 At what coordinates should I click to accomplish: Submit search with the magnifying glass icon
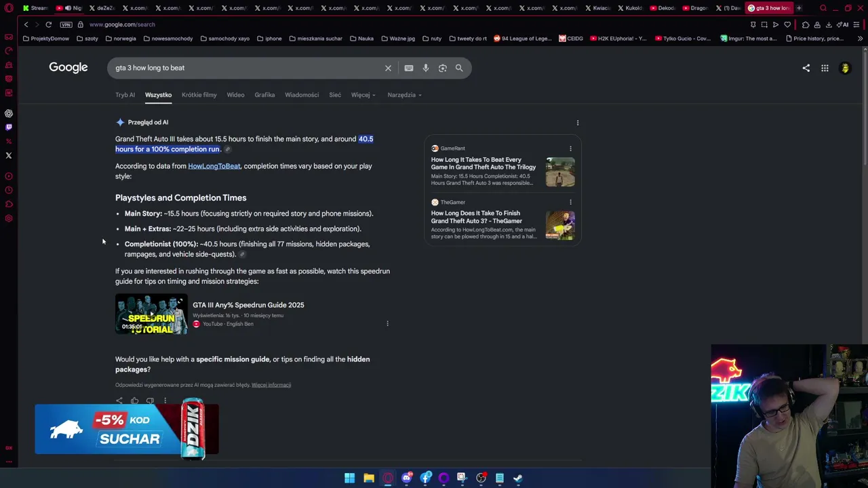point(459,68)
